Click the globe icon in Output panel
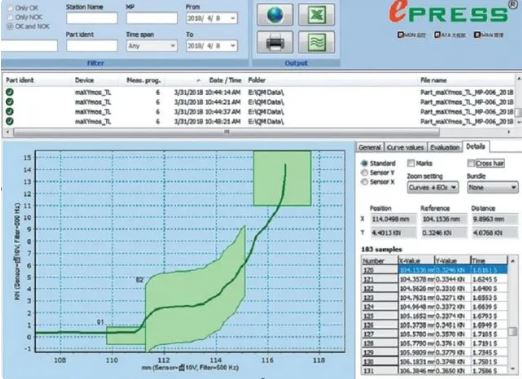 275,15
